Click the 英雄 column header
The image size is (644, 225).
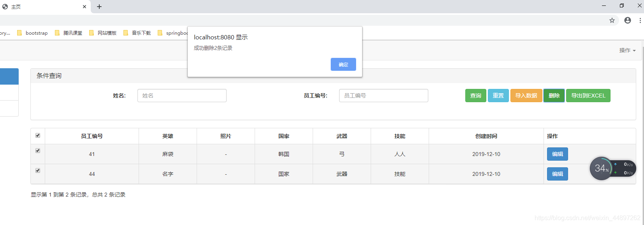(168, 136)
